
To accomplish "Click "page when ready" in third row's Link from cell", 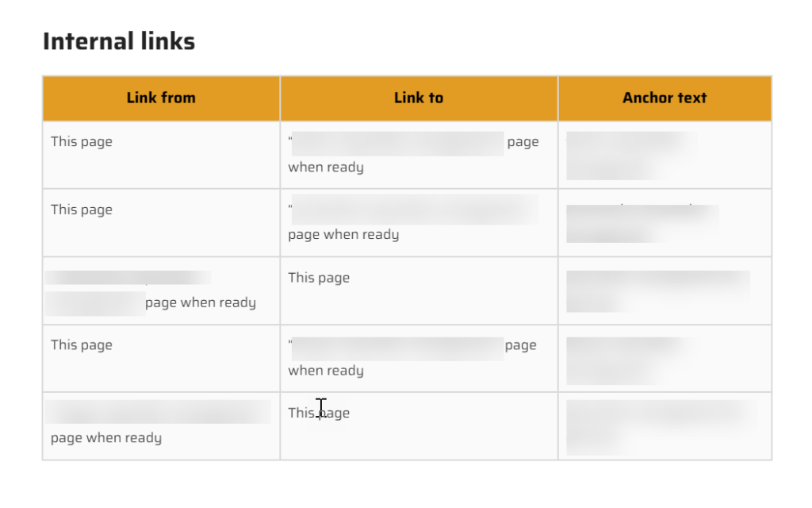I will point(201,302).
